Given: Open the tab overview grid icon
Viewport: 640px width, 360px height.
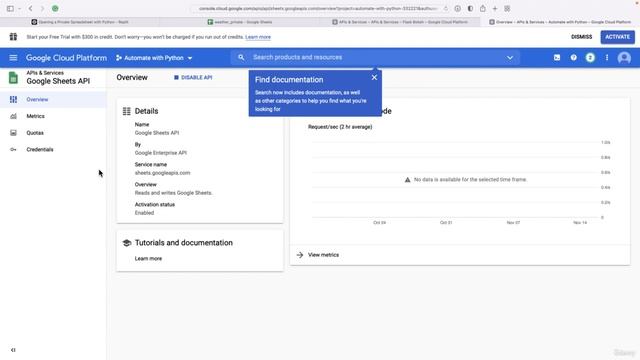Looking at the screenshot, I should (x=507, y=8).
